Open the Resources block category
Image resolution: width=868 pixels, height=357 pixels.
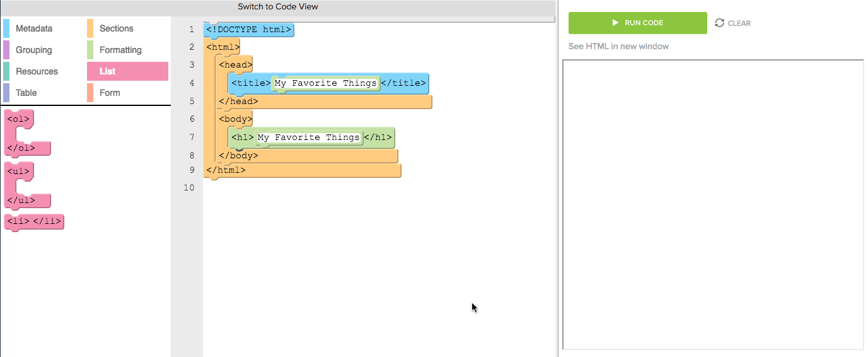[x=37, y=71]
